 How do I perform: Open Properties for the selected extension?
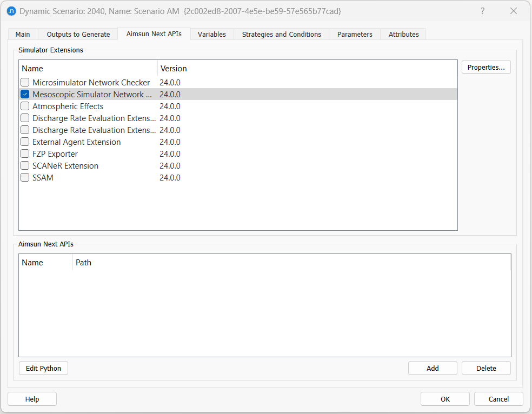(x=486, y=67)
